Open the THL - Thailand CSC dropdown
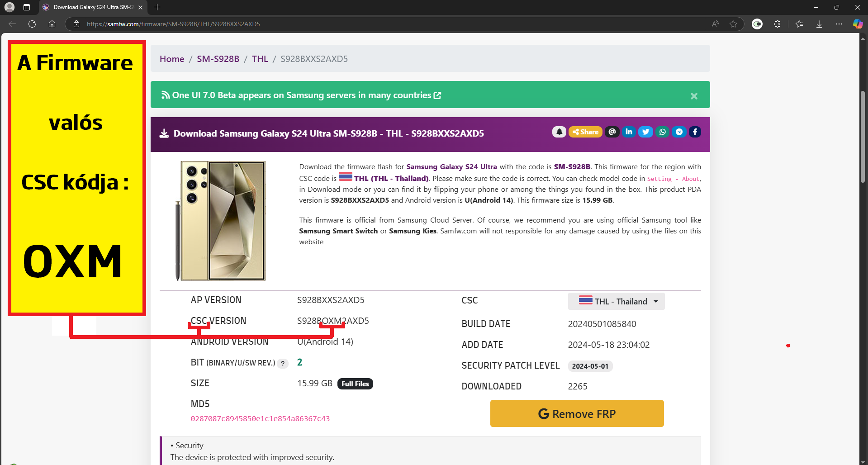 coord(616,301)
